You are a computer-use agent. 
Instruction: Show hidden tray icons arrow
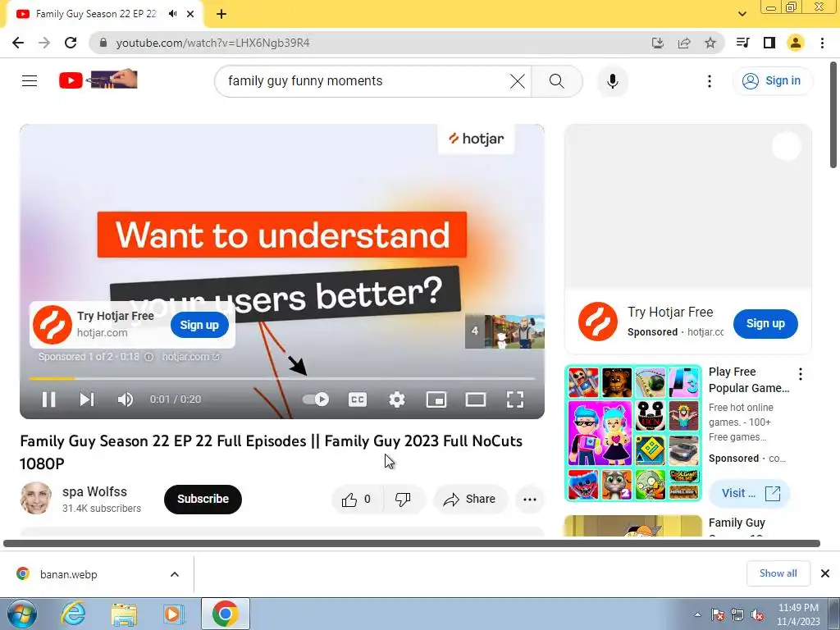tap(697, 614)
